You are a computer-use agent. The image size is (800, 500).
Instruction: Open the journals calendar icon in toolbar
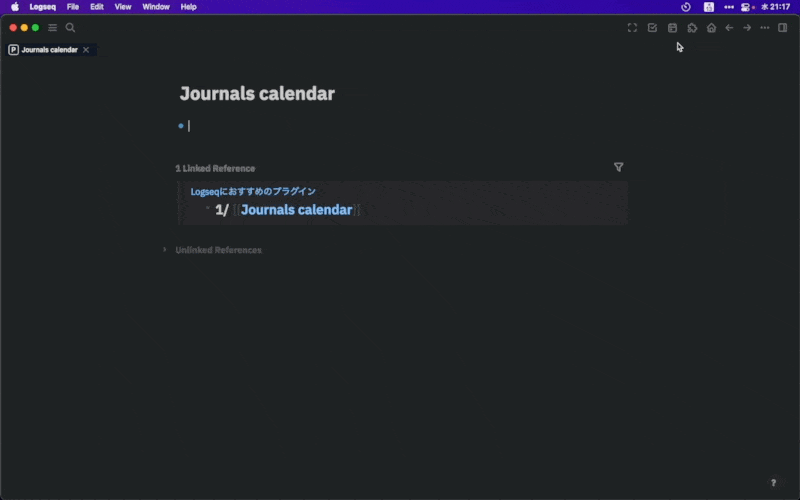(x=672, y=28)
